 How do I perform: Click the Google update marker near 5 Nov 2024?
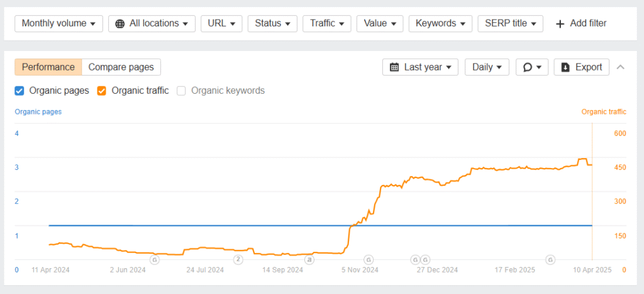369,259
